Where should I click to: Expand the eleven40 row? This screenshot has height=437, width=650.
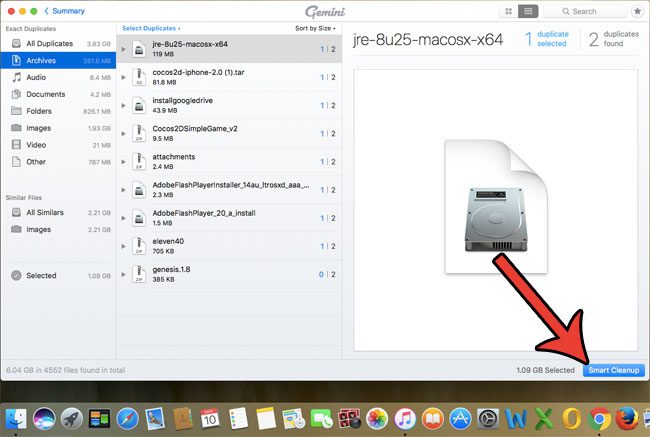click(124, 246)
